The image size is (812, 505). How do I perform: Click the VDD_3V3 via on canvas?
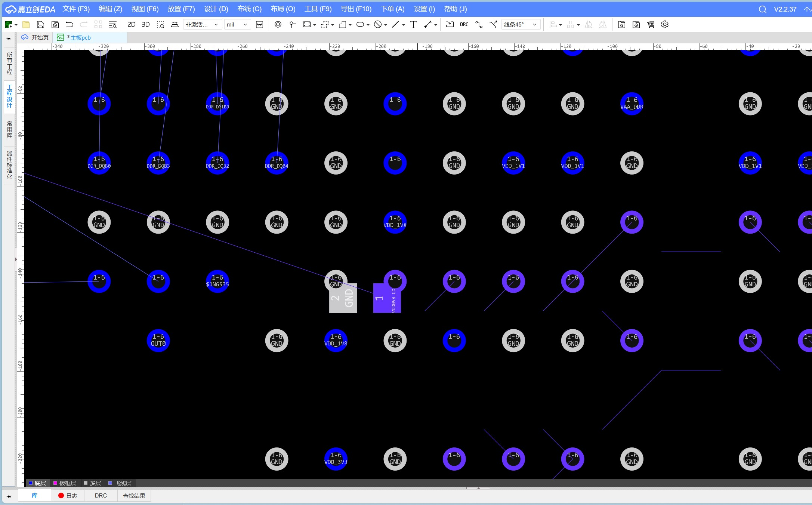pos(336,459)
